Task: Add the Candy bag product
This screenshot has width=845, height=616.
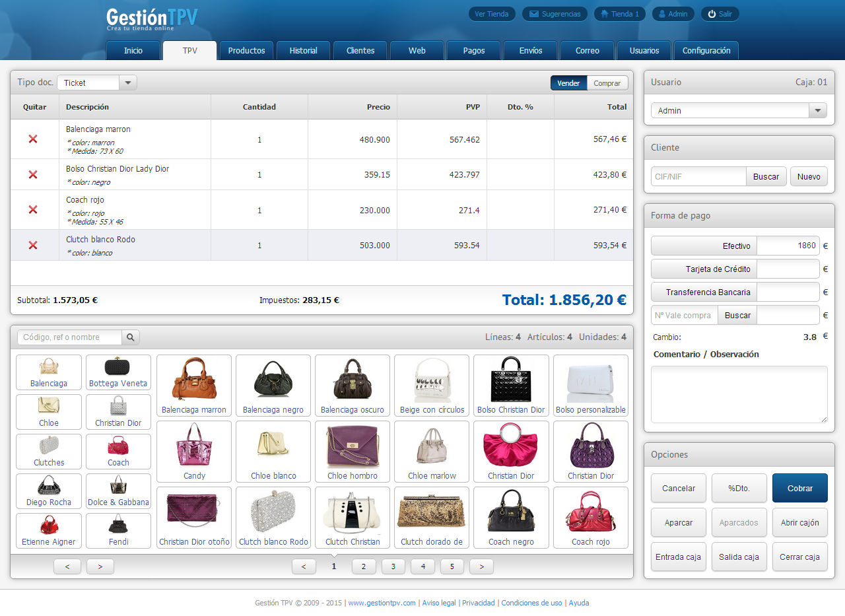Action: pyautogui.click(x=194, y=452)
